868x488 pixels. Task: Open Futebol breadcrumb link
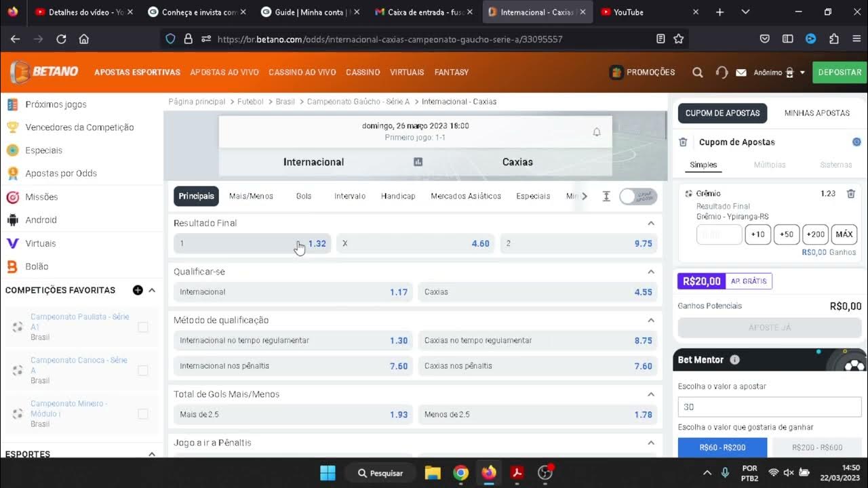(x=250, y=102)
